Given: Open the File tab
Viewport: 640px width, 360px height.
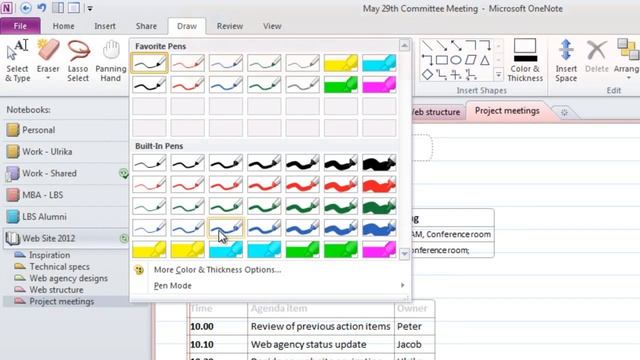Looking at the screenshot, I should pos(20,26).
